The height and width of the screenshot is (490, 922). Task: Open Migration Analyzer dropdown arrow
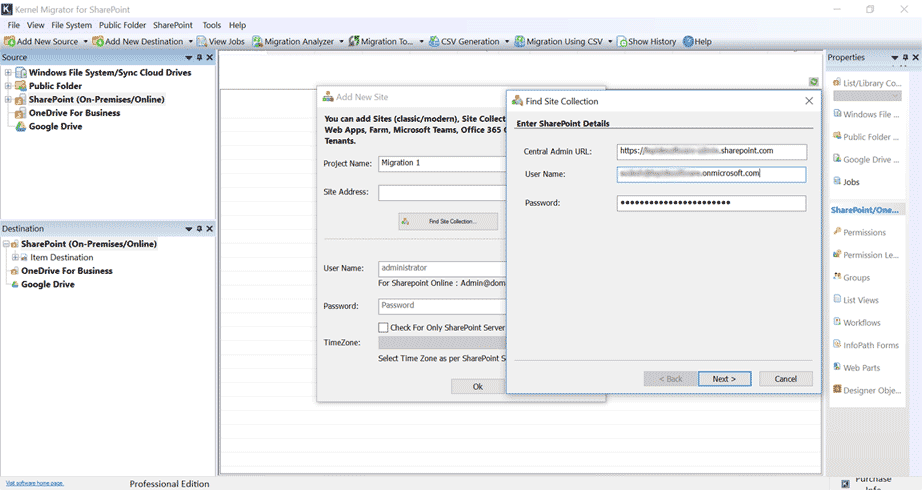(x=341, y=42)
